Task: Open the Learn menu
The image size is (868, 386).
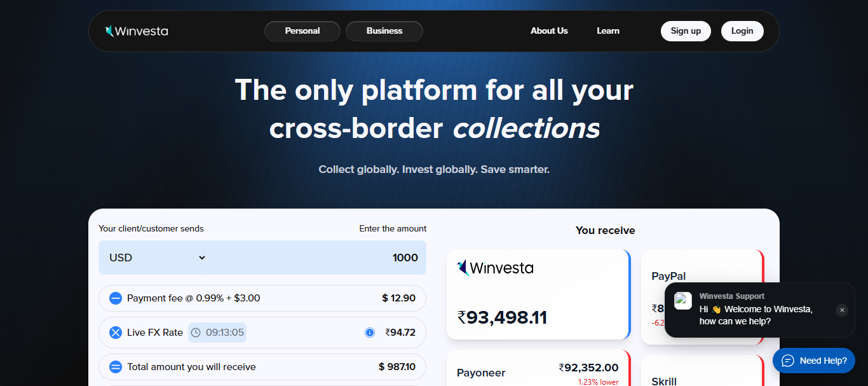Action: tap(608, 31)
